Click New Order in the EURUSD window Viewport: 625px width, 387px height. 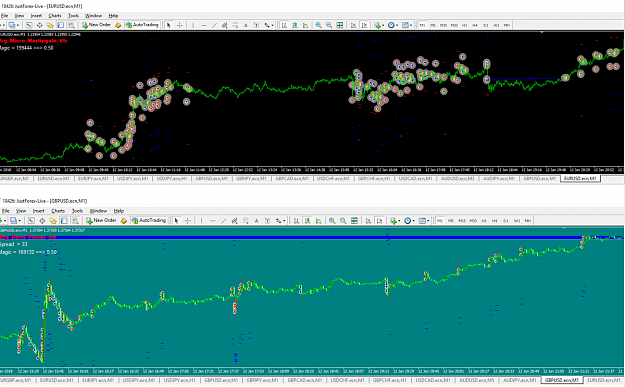pyautogui.click(x=96, y=25)
